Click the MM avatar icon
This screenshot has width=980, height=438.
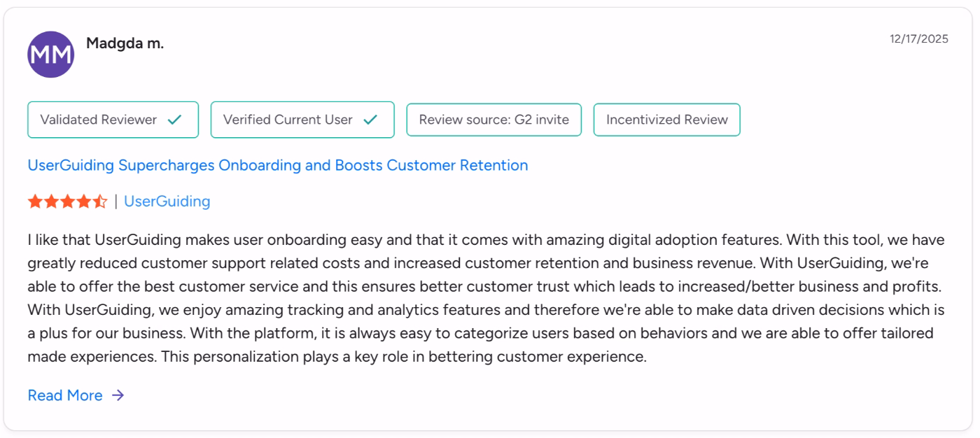[50, 53]
